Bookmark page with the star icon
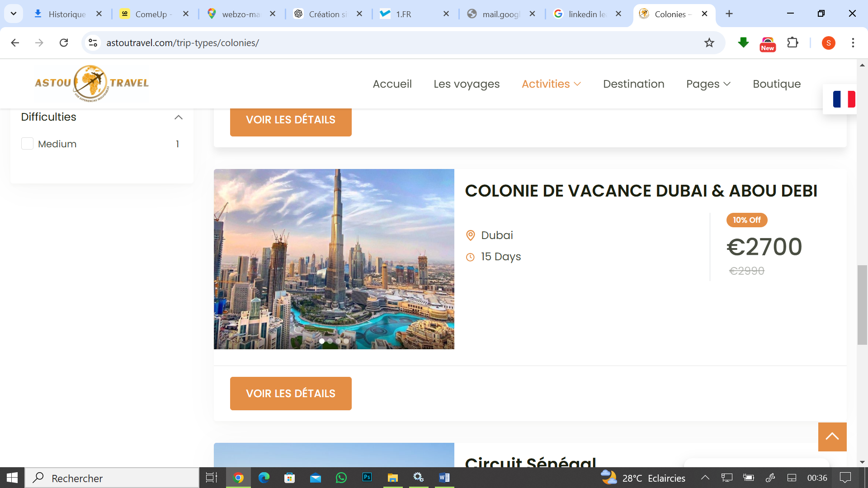Viewport: 868px width, 488px height. point(709,42)
